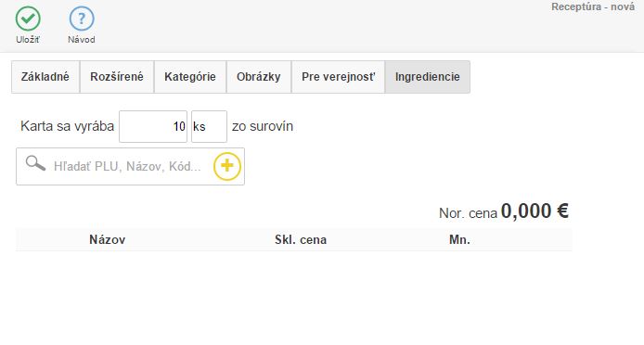Switch to the Základné tab
Viewport: 644px width, 345px height.
pyautogui.click(x=45, y=77)
